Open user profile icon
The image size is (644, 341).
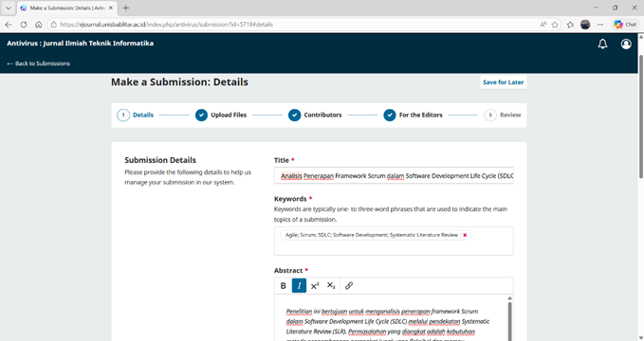[x=626, y=44]
